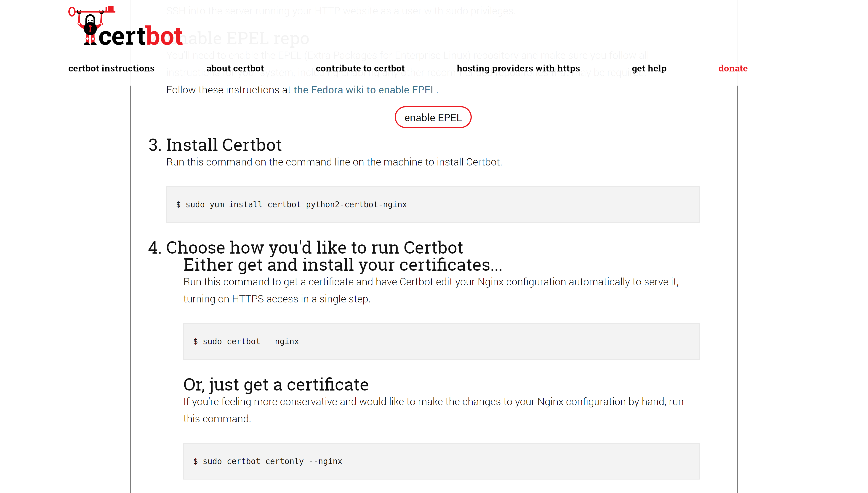
Task: Follow the Fedora wiki to enable EPEL link
Action: tap(365, 90)
